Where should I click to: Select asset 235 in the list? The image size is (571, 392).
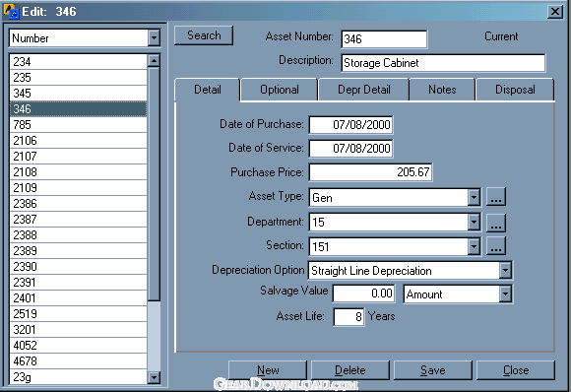tap(78, 77)
